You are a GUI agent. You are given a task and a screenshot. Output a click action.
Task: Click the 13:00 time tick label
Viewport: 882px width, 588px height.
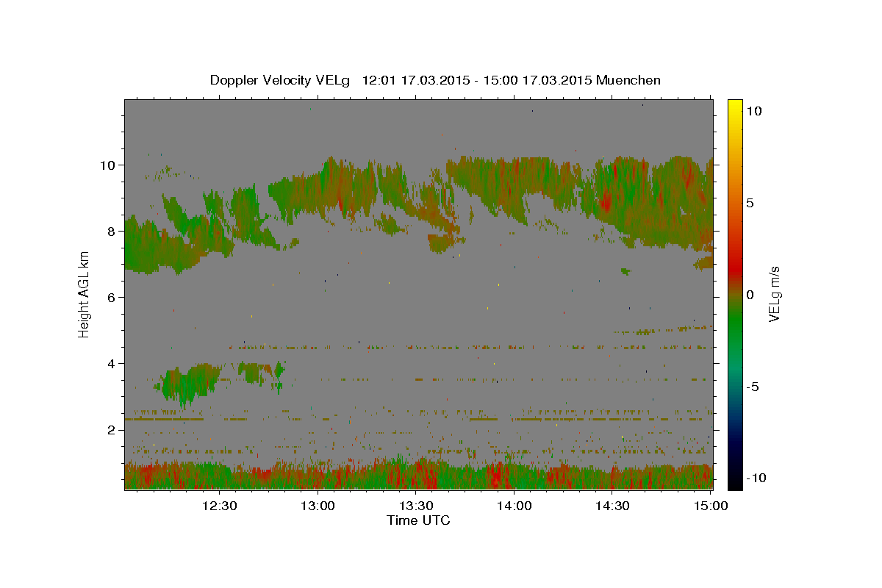(318, 506)
